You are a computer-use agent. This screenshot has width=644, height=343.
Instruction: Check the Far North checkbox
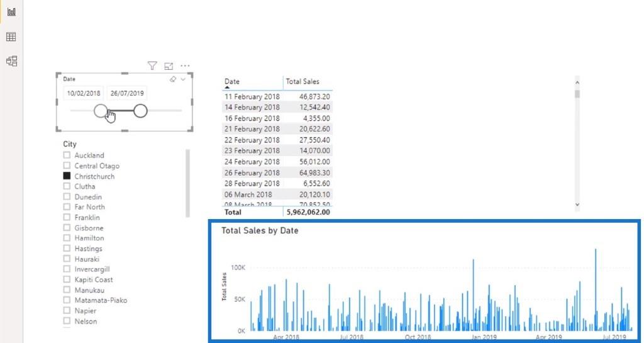click(x=67, y=206)
